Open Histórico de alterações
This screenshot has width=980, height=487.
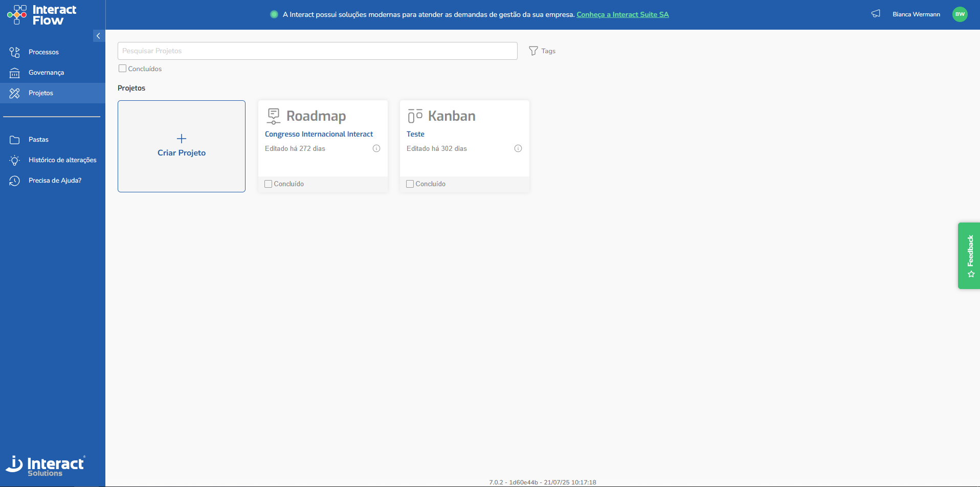pos(62,160)
